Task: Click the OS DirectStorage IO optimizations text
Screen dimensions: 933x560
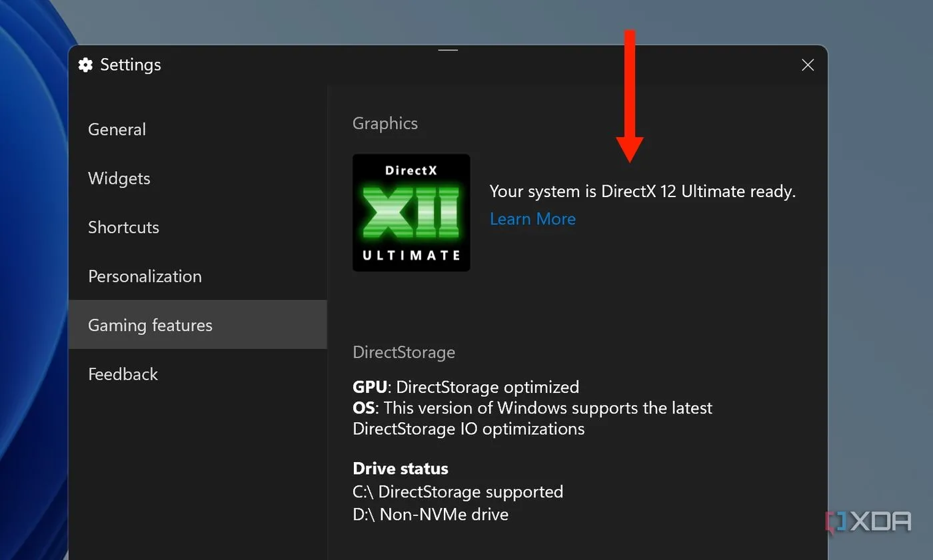Action: [532, 418]
